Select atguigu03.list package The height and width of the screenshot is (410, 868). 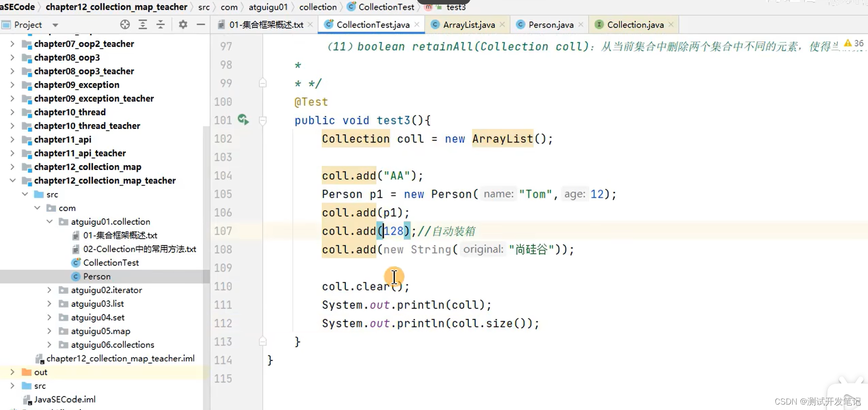pyautogui.click(x=97, y=304)
